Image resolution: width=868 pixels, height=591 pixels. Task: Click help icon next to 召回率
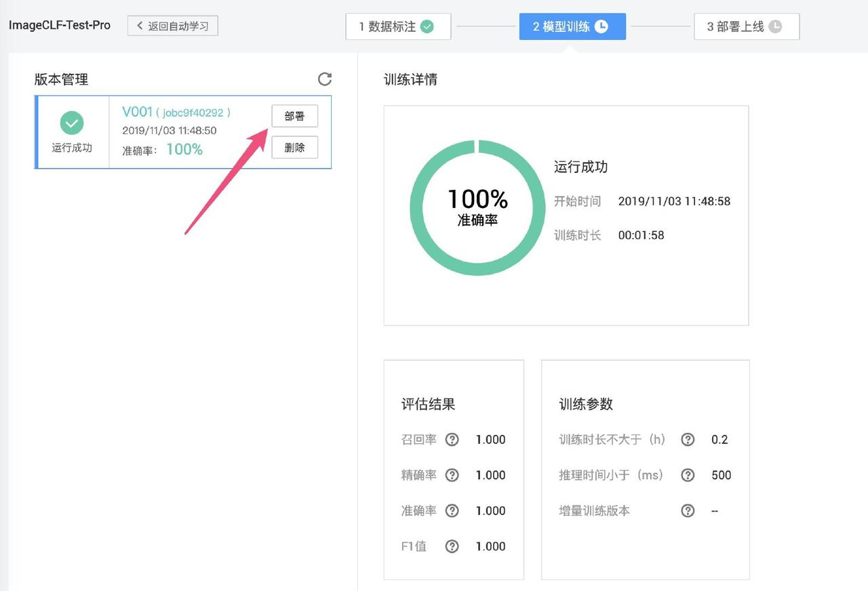452,439
